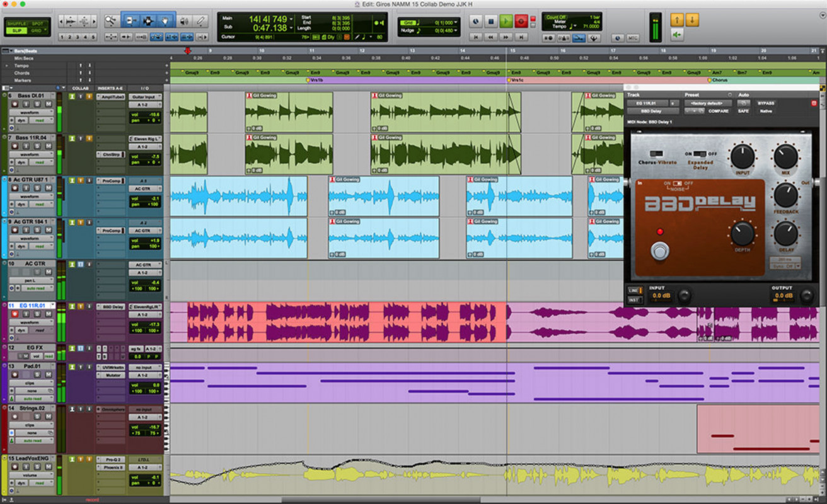The image size is (827, 504).
Task: Flip the NOISE ON/OFF switch
Action: (x=678, y=183)
